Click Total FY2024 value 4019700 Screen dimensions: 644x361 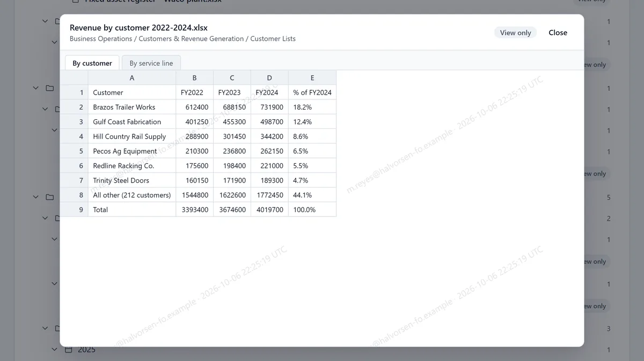[270, 210]
